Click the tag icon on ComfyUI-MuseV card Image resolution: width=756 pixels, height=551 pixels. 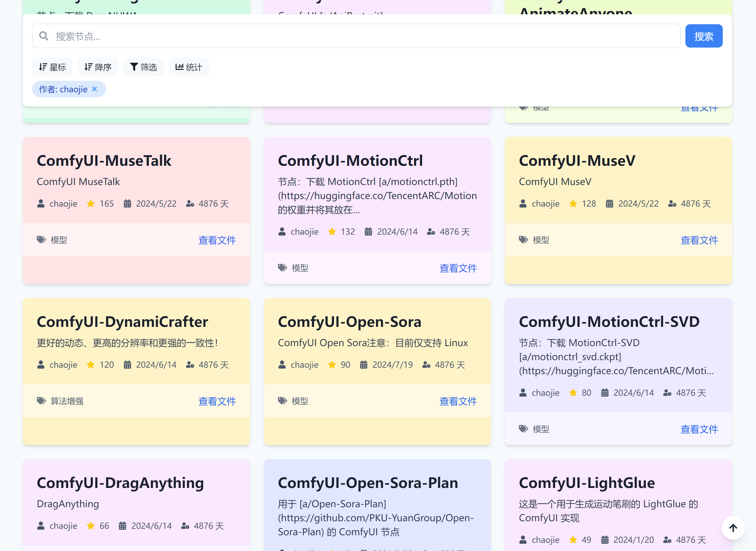pos(524,240)
